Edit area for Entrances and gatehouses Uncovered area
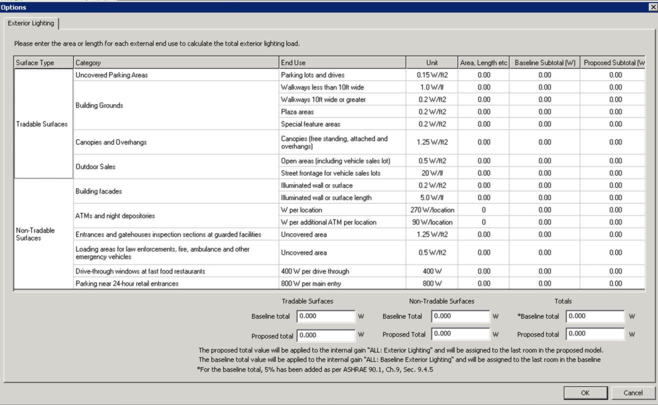 click(x=483, y=234)
